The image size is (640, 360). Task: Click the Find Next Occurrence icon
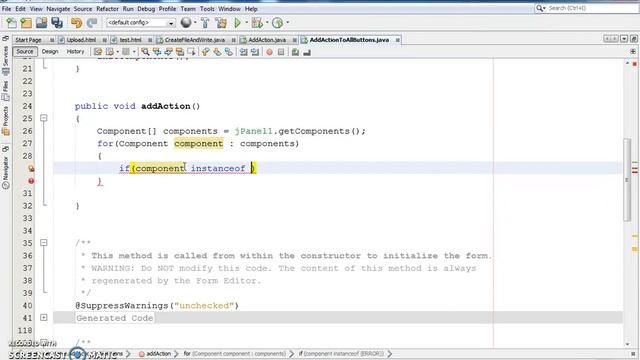(168, 52)
